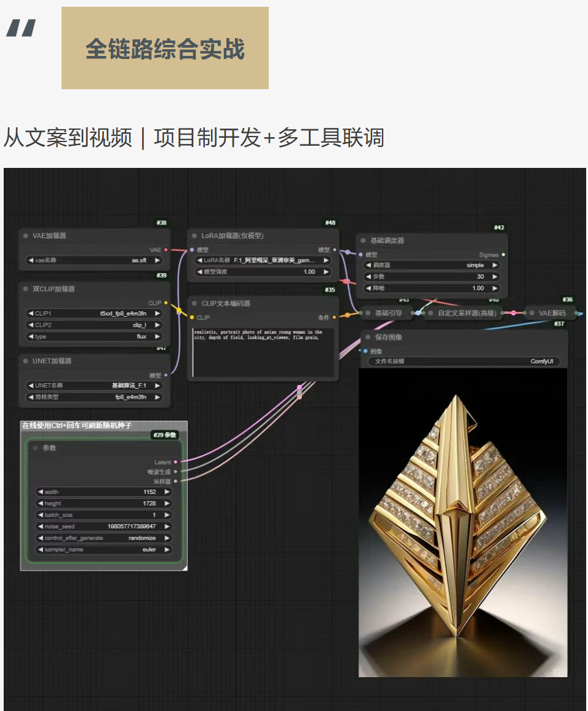Click the #29 参数 group badge
This screenshot has width=588, height=711.
[166, 435]
